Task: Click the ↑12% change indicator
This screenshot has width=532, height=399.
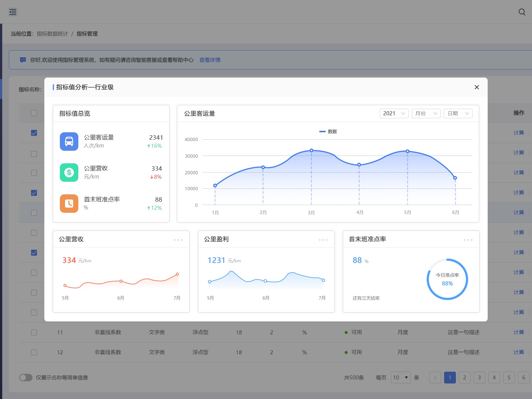Action: (x=154, y=208)
